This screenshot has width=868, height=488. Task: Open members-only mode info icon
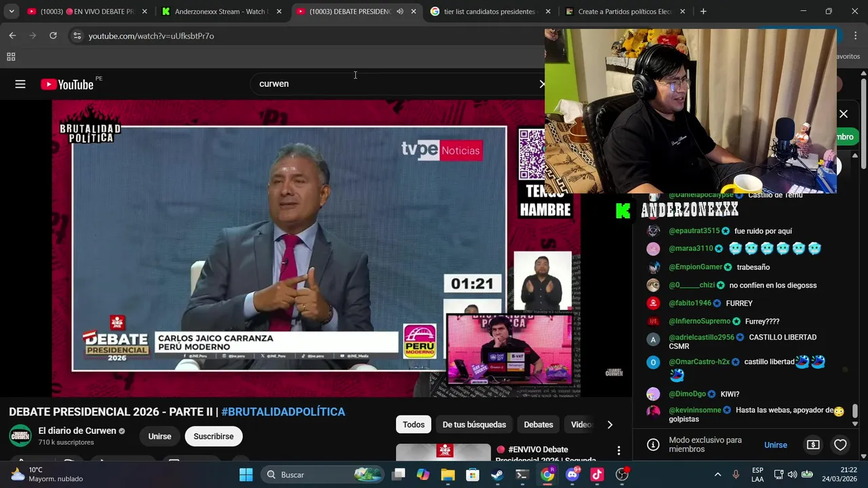(x=653, y=445)
